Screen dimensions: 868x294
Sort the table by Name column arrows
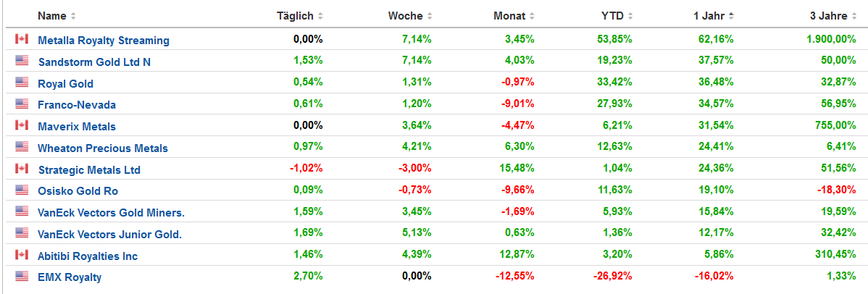[72, 16]
